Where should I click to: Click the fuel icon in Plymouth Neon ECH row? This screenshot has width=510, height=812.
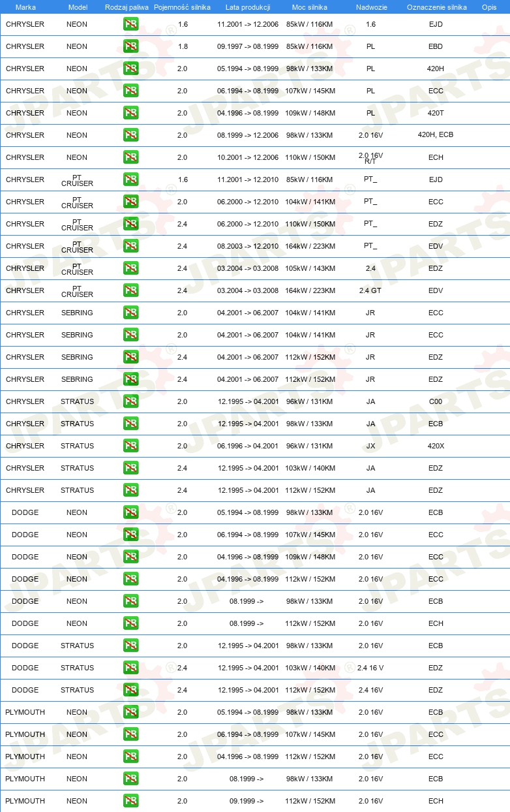click(x=131, y=801)
